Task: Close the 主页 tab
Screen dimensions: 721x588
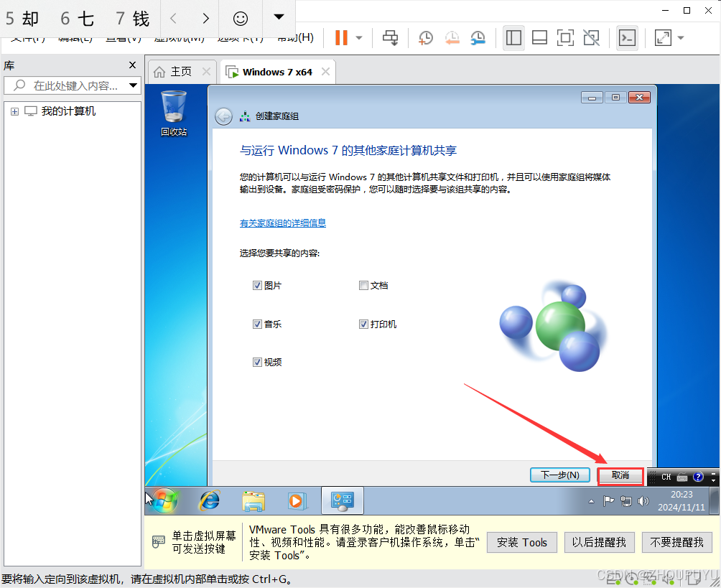Action: [206, 72]
